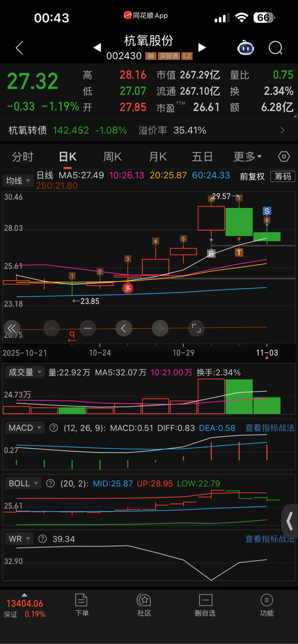The height and width of the screenshot is (644, 298).
Task: Open MACD 查看指标战法 link
Action: 270,428
